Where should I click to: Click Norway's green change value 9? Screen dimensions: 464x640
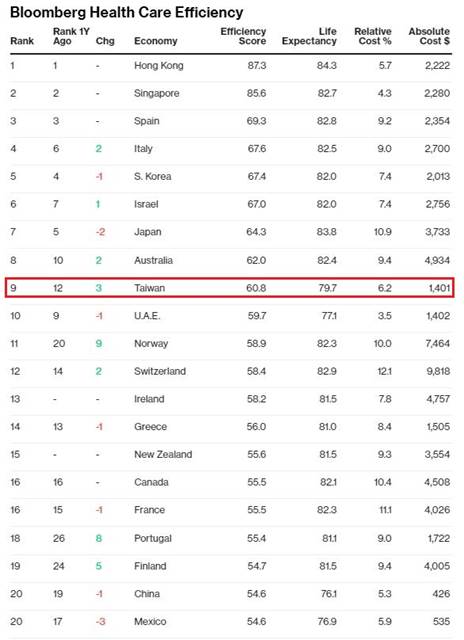[x=98, y=344]
